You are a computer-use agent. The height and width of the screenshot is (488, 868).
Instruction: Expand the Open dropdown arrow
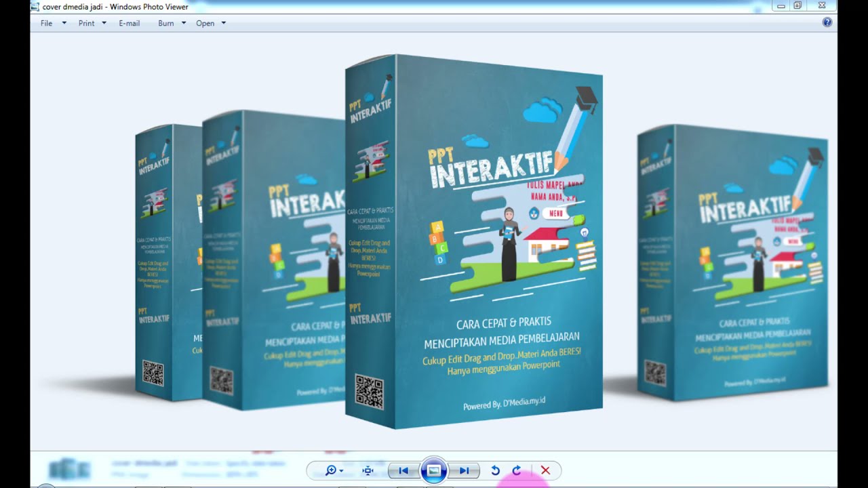(x=223, y=23)
